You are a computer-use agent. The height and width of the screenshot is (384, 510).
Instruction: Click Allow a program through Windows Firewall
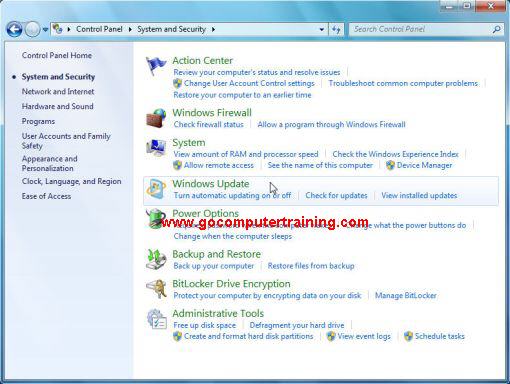pos(332,125)
